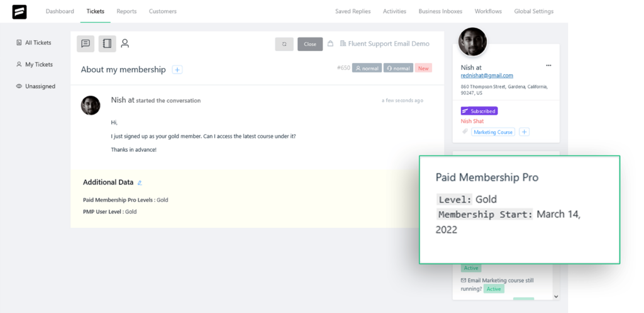
Task: Go to Saved Replies
Action: [x=353, y=11]
